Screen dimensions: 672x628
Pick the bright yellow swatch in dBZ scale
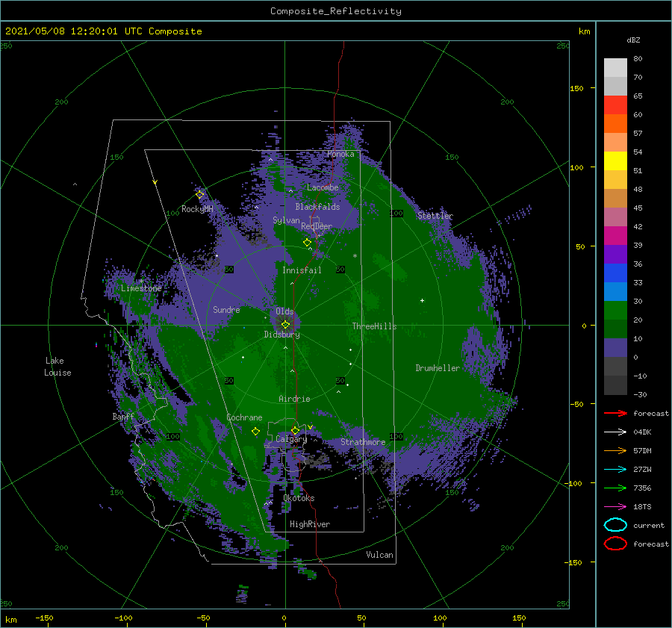[615, 161]
